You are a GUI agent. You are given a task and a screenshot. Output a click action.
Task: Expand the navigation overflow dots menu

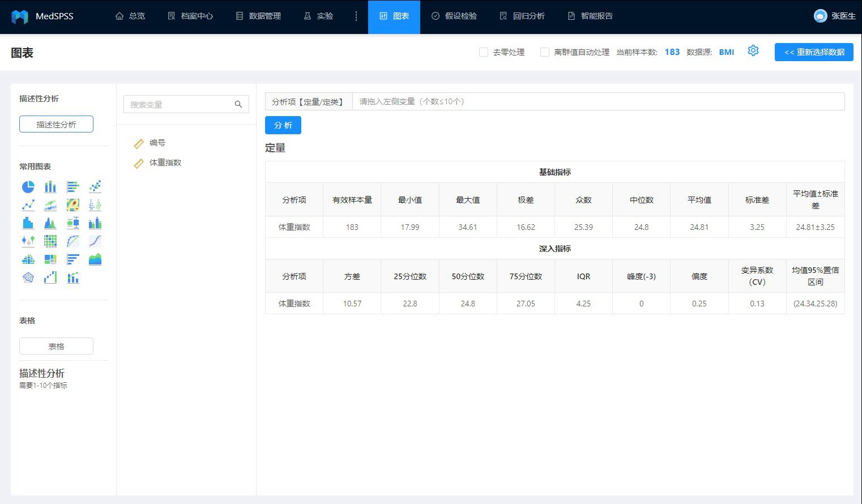356,16
